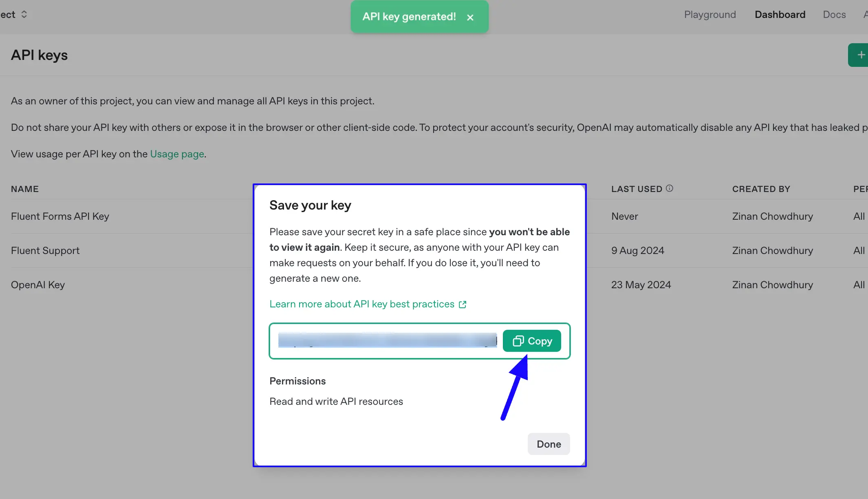This screenshot has width=868, height=499.
Task: Click Done to close the dialog
Action: (x=549, y=444)
